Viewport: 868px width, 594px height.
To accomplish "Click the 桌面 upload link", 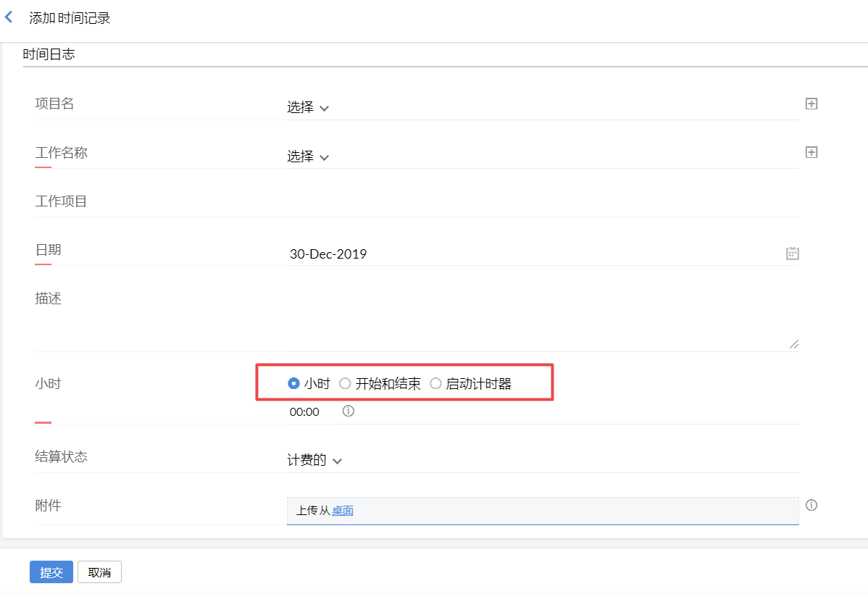I will tap(343, 511).
